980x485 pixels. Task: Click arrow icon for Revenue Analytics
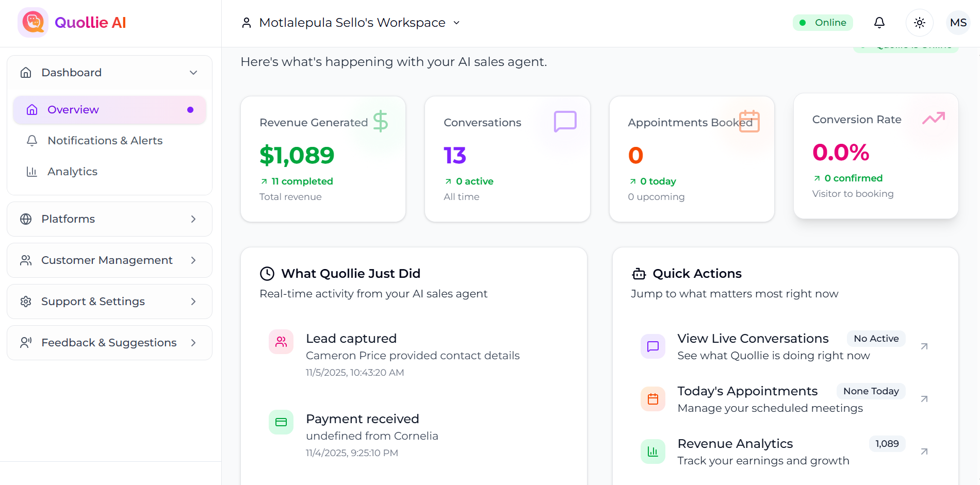[924, 451]
